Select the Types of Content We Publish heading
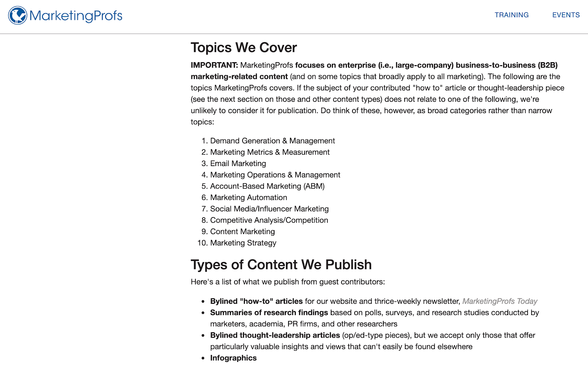 281,264
